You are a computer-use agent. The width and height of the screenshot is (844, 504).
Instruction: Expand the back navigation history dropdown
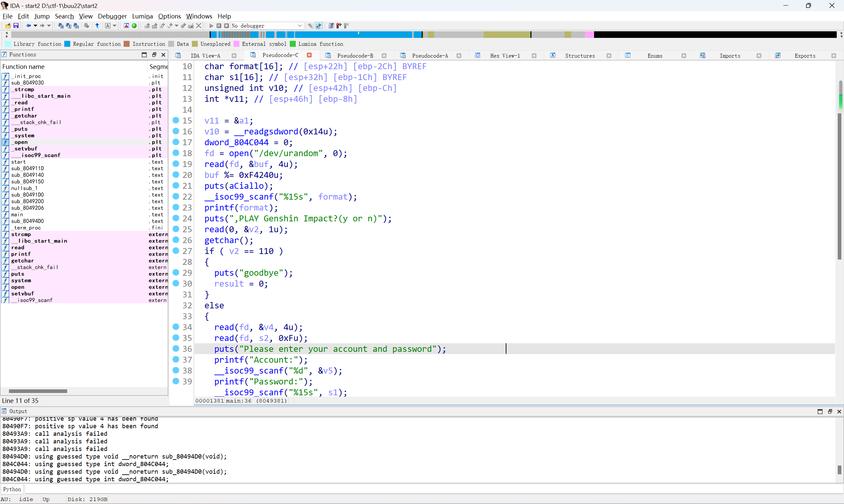pos(35,26)
